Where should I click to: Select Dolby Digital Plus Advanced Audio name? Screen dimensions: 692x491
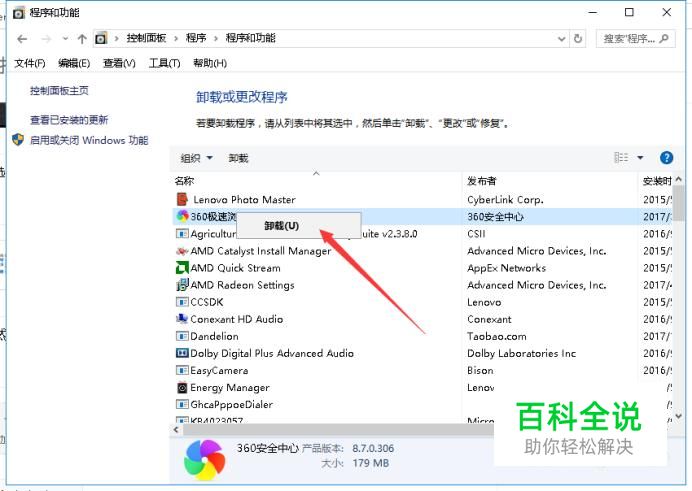tap(272, 353)
